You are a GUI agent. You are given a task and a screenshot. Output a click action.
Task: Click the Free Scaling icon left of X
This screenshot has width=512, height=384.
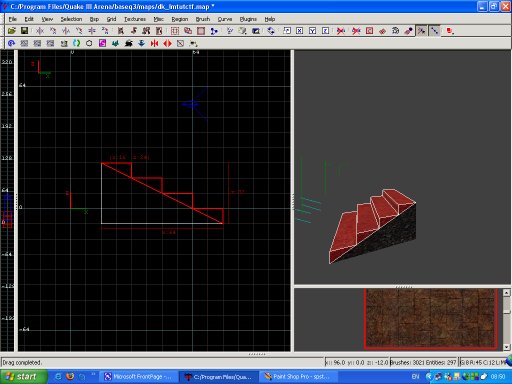[x=287, y=31]
